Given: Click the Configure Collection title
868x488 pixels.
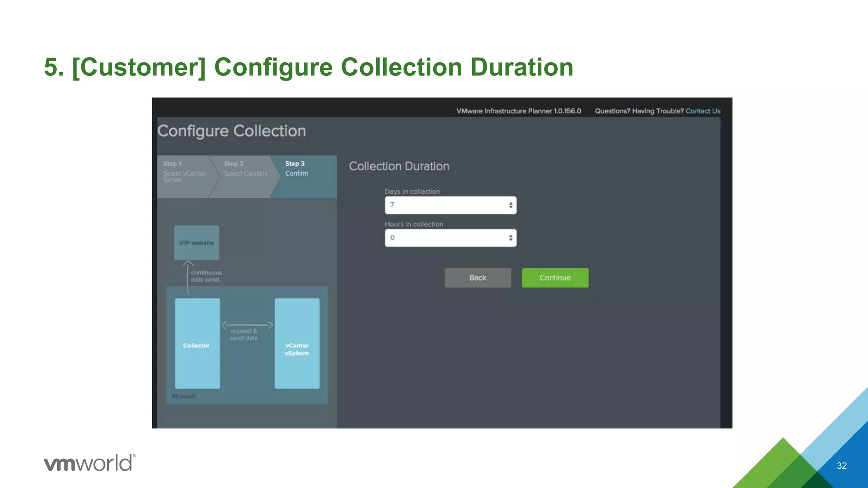Looking at the screenshot, I should pyautogui.click(x=231, y=131).
